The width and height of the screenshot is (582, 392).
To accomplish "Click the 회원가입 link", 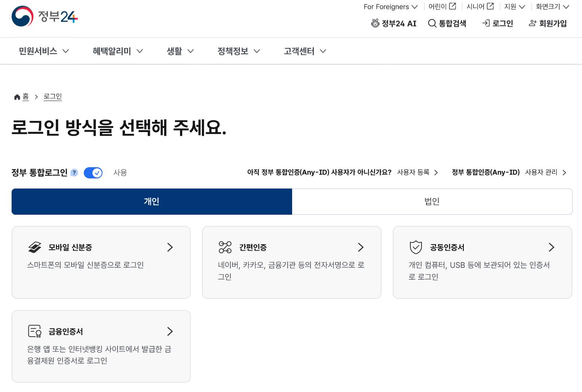I will click(547, 23).
